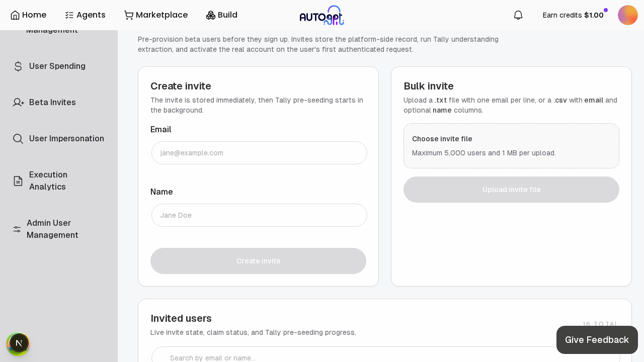This screenshot has height=362, width=644.
Task: Click the Email field showing jane@example.com
Action: 259,153
